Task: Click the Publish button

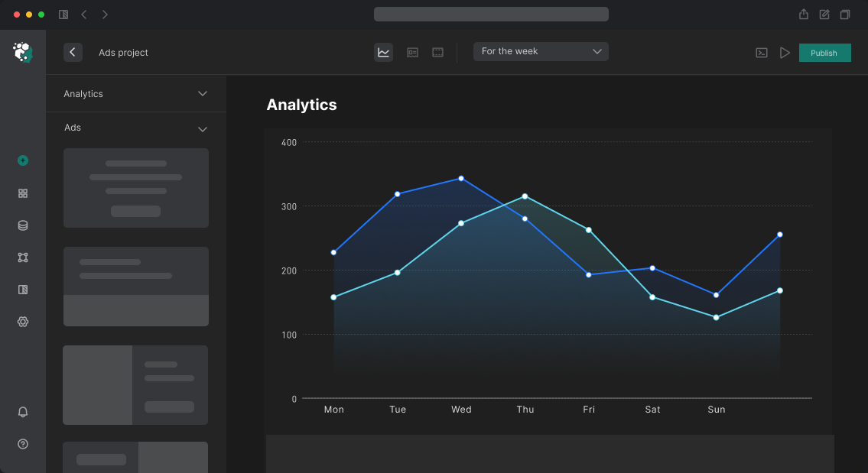Action: tap(824, 53)
